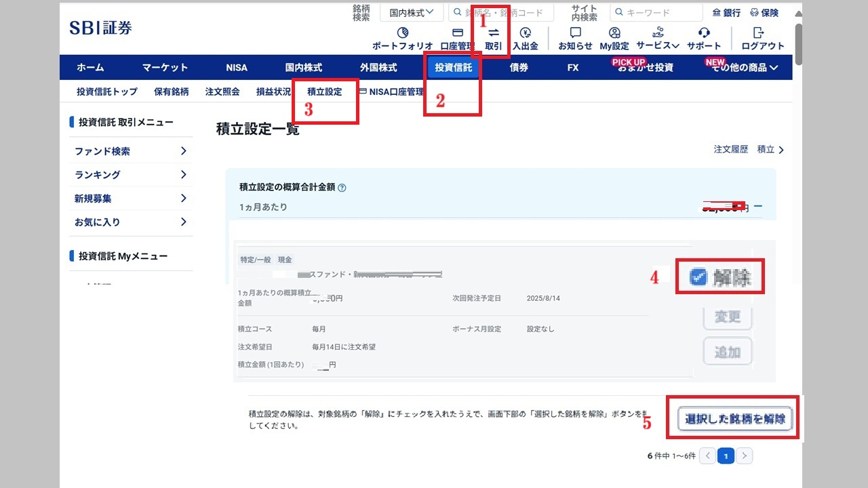Click the help icon beside 積立設定の概算合計金額
Screen dimensions: 868x488
(342, 188)
